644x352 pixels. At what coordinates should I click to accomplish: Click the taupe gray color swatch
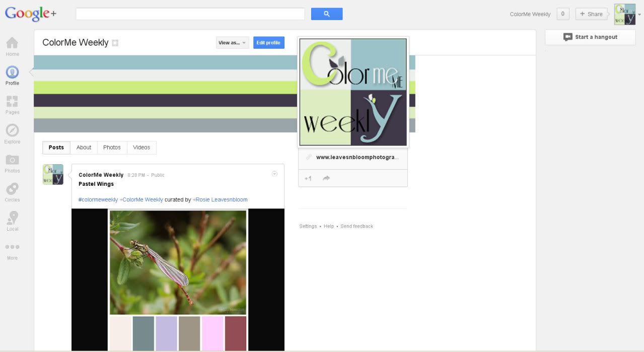[x=189, y=334]
